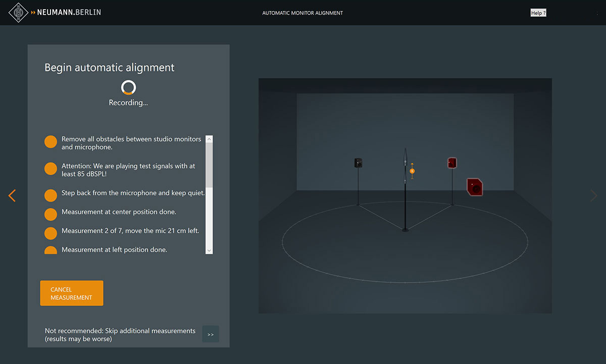
Task: Click the orange microphone height marker
Action: (x=412, y=171)
